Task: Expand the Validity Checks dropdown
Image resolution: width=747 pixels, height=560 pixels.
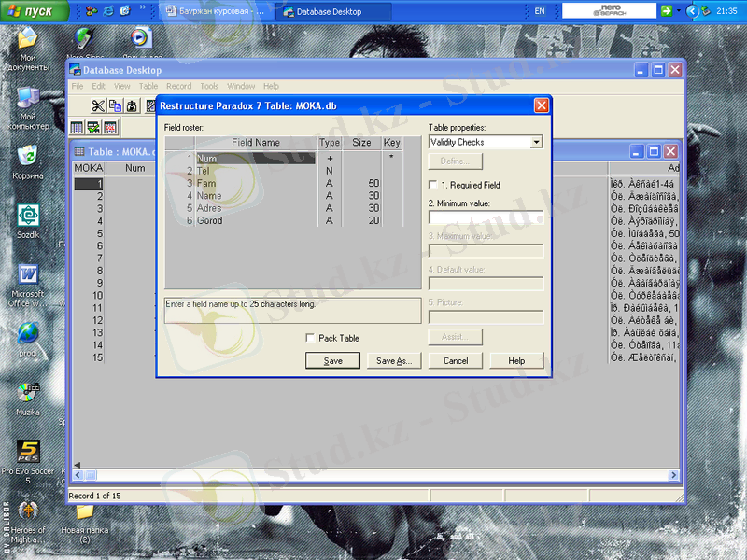Action: point(536,143)
